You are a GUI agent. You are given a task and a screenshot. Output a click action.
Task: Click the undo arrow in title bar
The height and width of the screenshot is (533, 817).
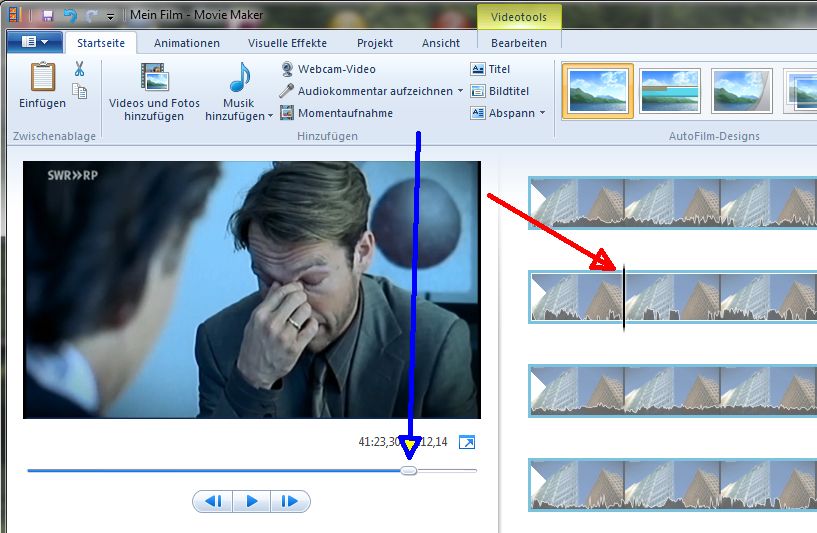coord(70,16)
